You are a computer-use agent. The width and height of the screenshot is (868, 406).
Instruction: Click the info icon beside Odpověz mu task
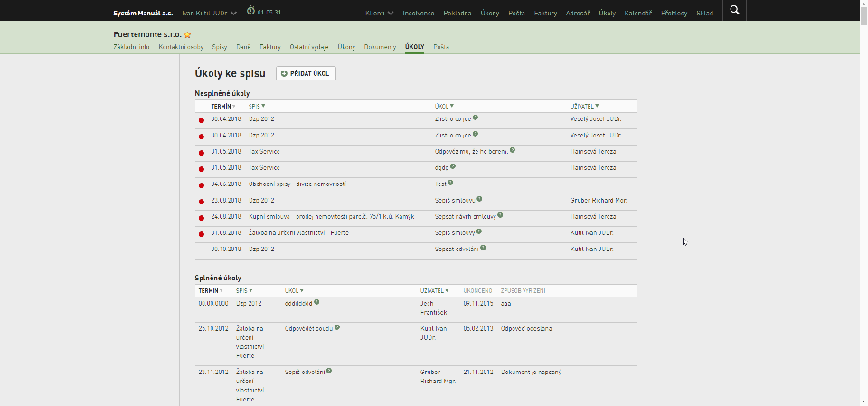pos(513,150)
